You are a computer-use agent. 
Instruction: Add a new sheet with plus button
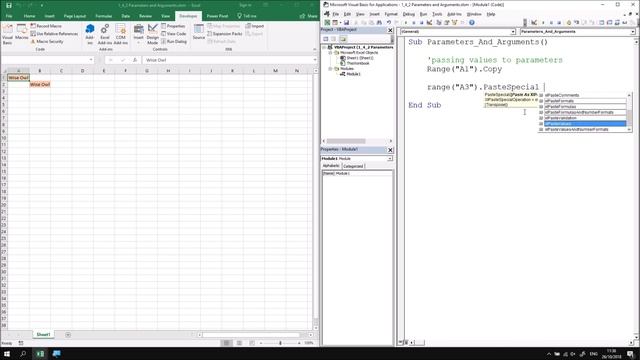click(x=68, y=335)
